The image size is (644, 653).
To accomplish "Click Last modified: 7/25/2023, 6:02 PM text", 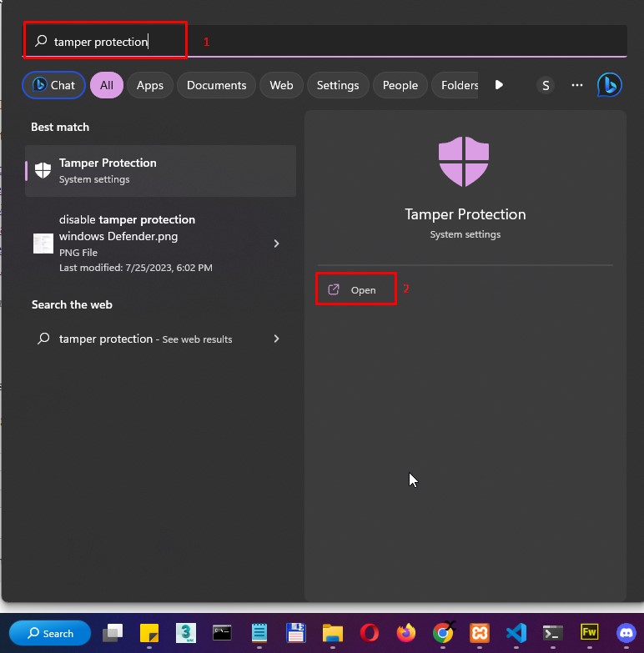I will (136, 268).
